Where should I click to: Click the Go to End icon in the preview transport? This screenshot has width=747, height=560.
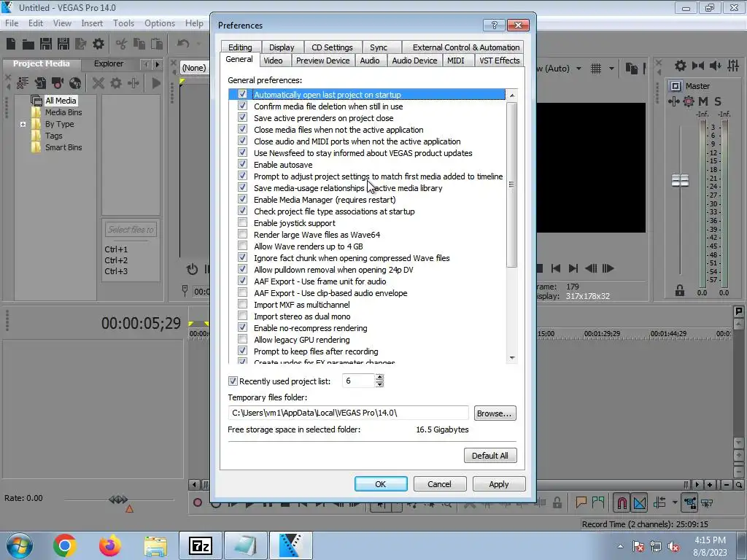(x=573, y=268)
